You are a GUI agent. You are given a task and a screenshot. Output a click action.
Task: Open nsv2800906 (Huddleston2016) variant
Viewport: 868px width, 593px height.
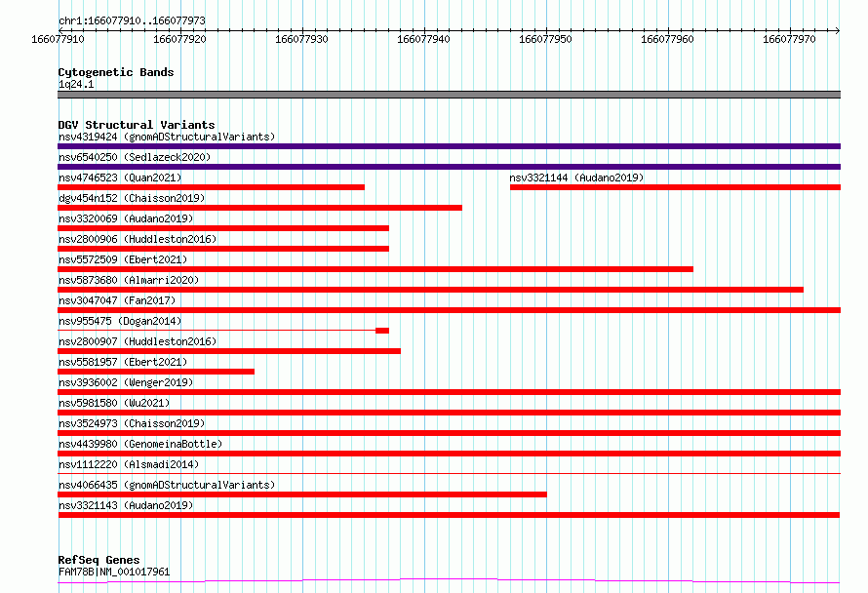(x=138, y=239)
